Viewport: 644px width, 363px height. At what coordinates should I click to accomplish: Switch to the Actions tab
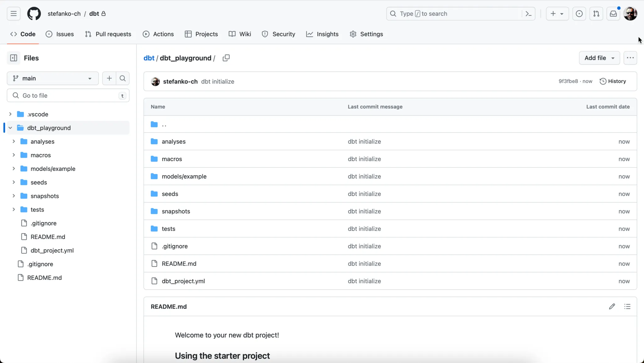(158, 34)
